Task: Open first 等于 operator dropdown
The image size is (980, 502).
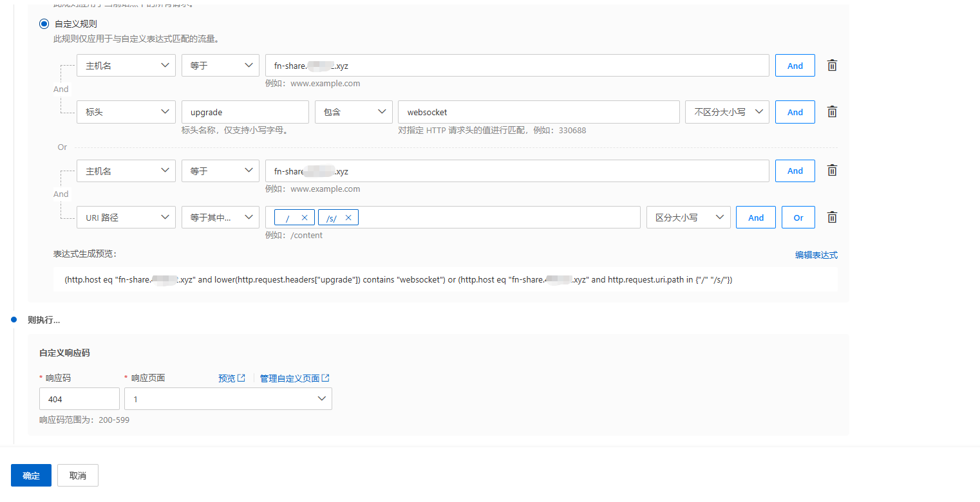Action: coord(220,66)
